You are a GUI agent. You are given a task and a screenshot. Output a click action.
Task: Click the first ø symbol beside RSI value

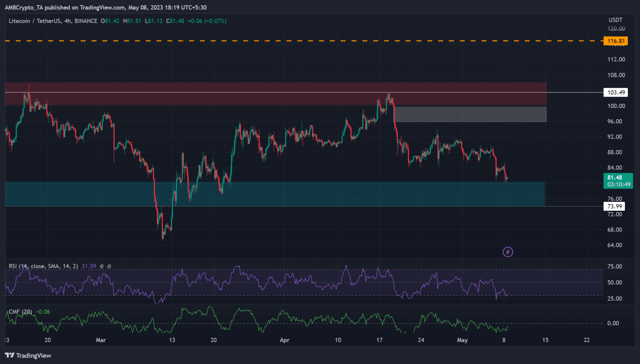(102, 266)
